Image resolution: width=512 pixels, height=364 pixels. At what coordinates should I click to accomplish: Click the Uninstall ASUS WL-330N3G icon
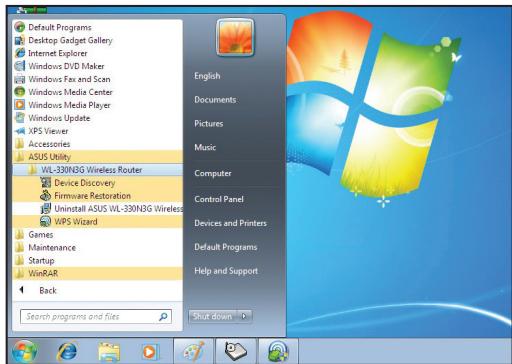46,209
